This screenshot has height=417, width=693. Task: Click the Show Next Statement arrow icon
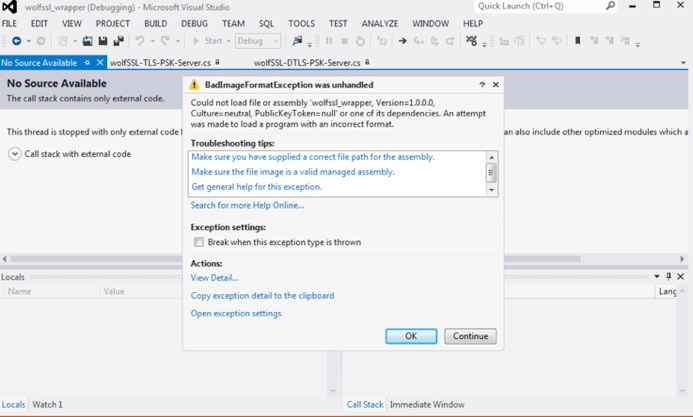tap(402, 41)
